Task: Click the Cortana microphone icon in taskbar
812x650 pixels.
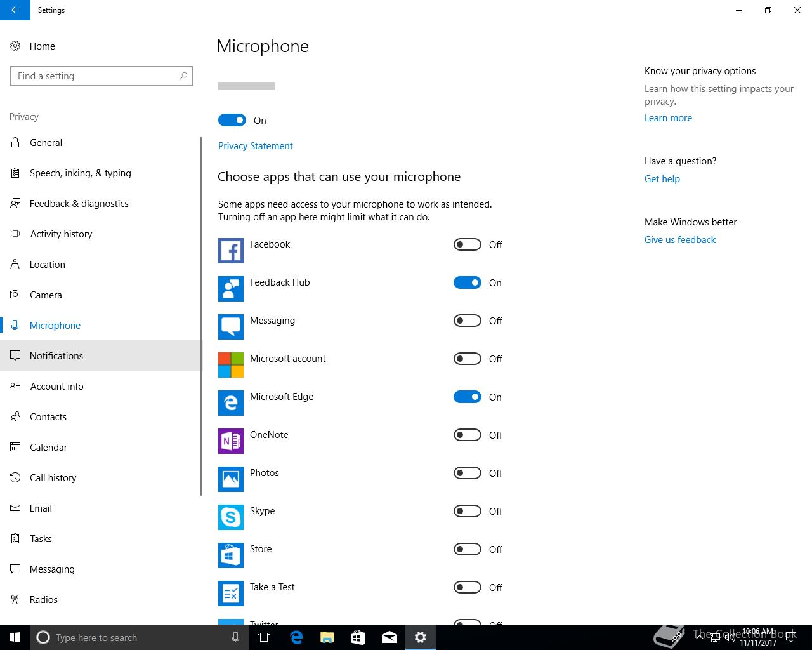Action: (x=235, y=637)
